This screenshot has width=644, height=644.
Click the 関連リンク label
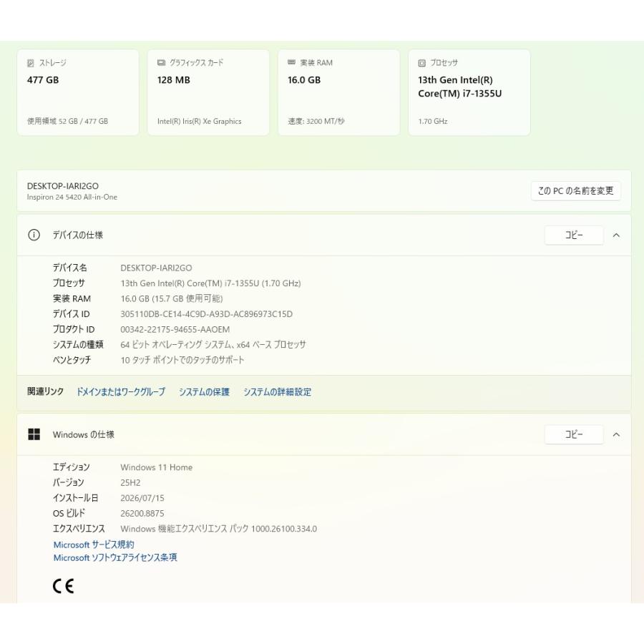coord(45,391)
